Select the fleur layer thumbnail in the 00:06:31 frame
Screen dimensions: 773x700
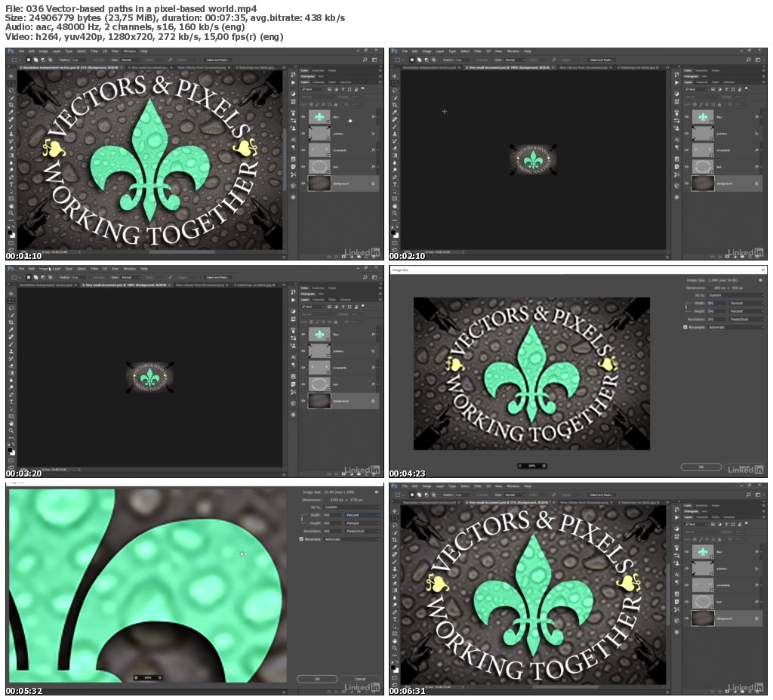pos(703,551)
